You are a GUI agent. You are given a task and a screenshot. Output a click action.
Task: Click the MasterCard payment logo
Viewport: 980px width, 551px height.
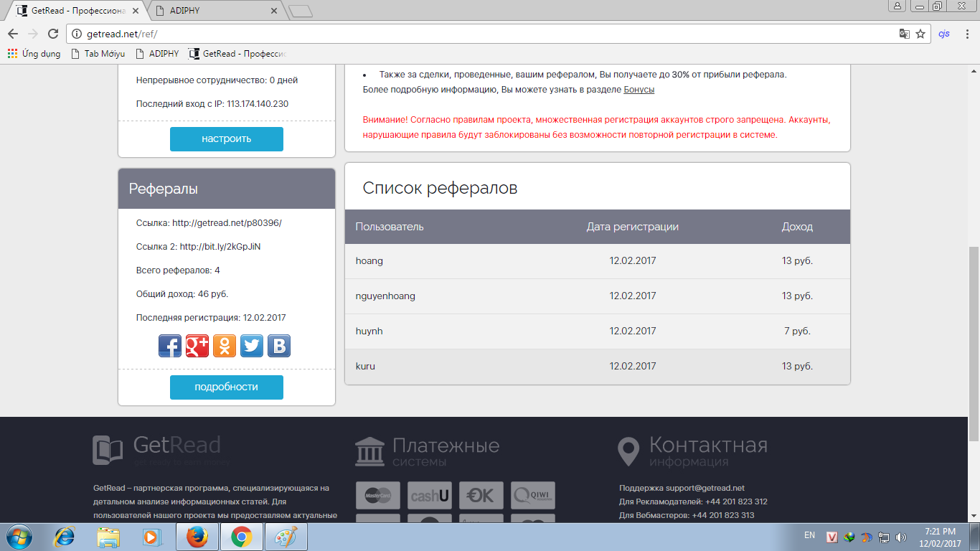(378, 495)
